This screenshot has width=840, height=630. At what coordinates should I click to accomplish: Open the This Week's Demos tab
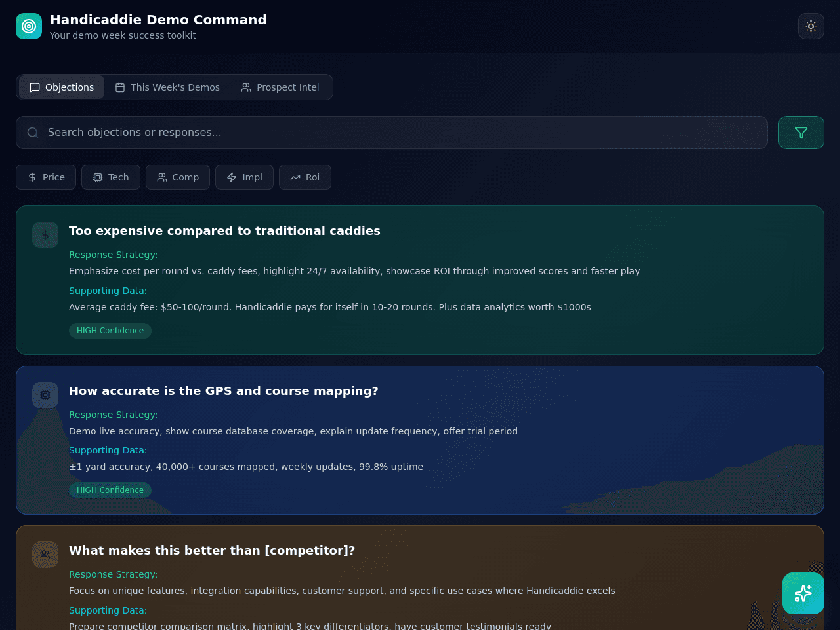coord(167,87)
